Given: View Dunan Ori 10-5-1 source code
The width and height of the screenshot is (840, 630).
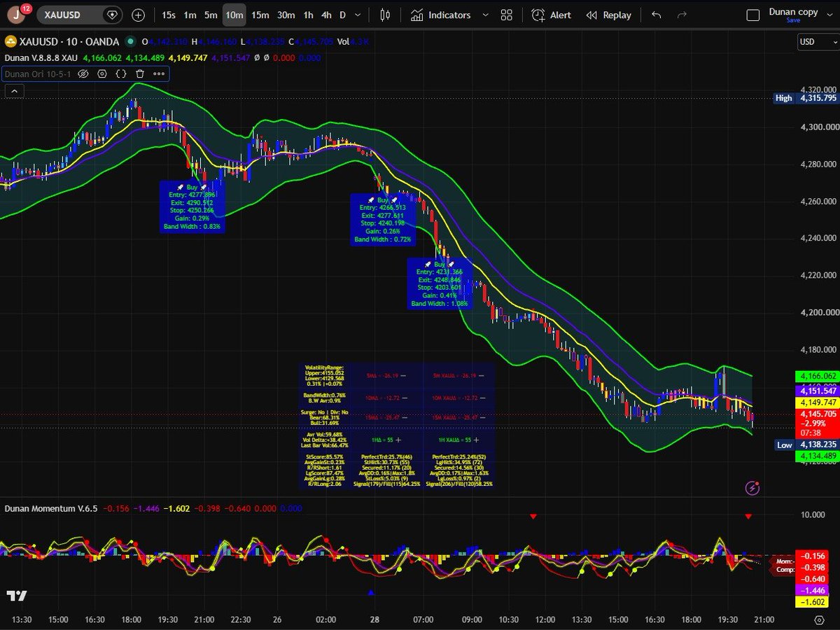Looking at the screenshot, I should [121, 73].
